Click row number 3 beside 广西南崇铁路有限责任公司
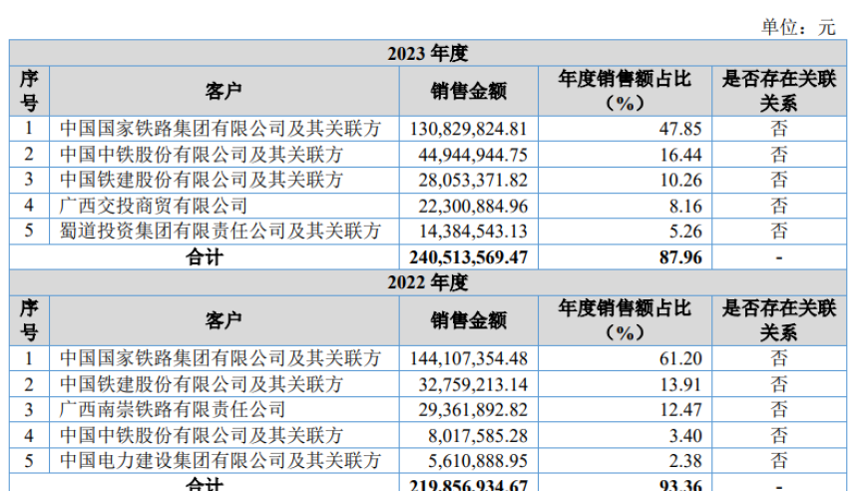The height and width of the screenshot is (491, 868). pos(29,409)
